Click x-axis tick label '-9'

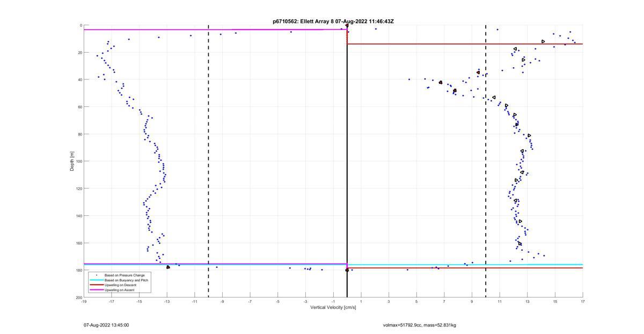click(x=222, y=301)
